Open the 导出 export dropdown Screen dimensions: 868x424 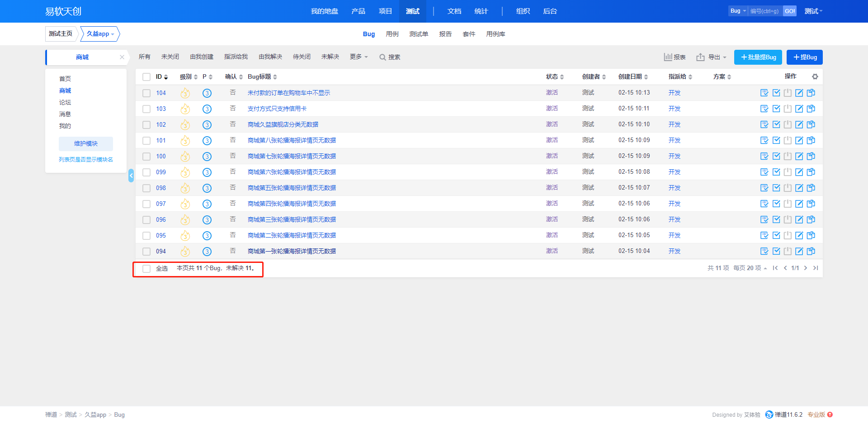712,57
